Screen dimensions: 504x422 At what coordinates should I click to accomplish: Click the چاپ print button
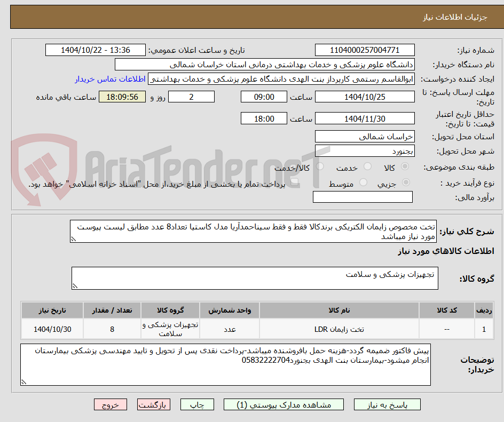click(196, 404)
